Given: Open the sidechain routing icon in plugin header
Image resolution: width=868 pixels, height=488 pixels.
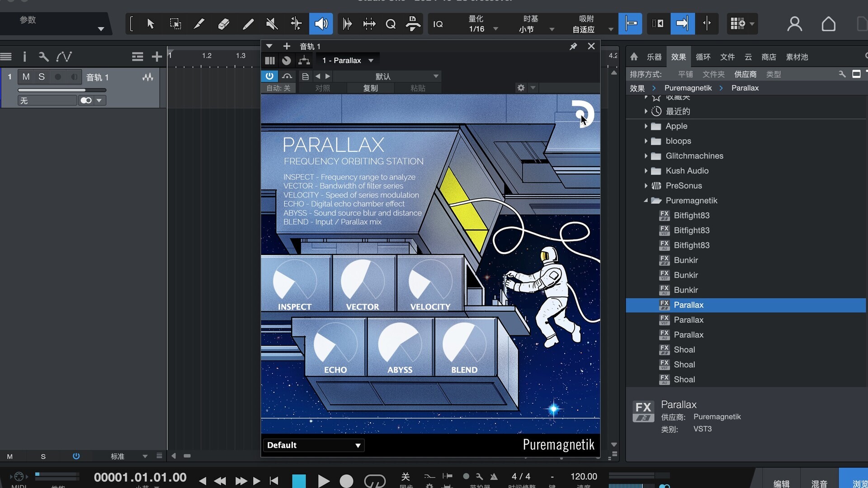Looking at the screenshot, I should pyautogui.click(x=304, y=61).
